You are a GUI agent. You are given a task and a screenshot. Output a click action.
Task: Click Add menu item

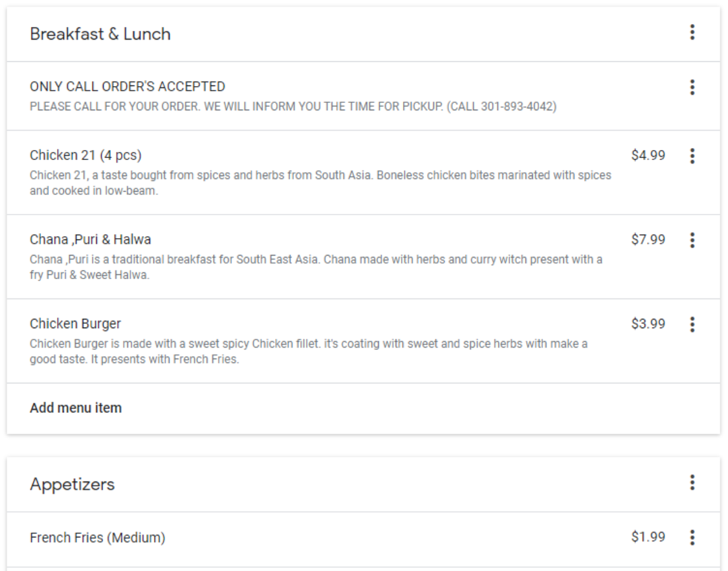pos(76,408)
